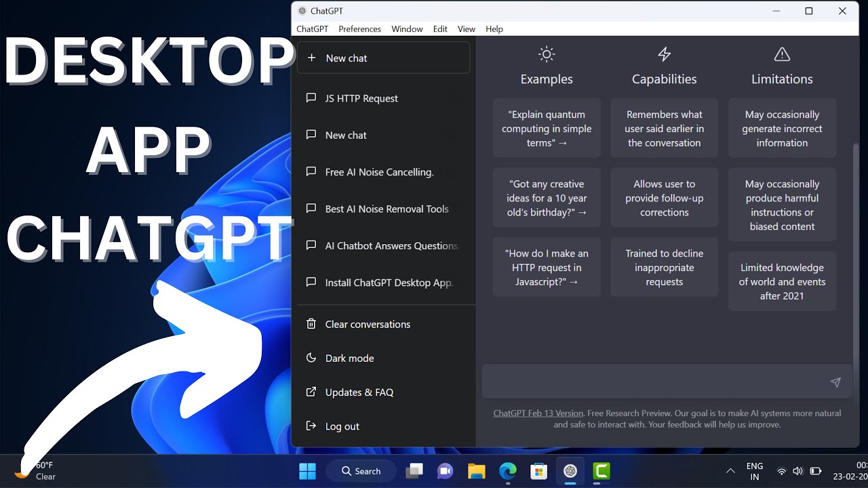Viewport: 868px width, 488px height.
Task: Click the lightning bolt icon above Capabilities
Action: [x=665, y=54]
